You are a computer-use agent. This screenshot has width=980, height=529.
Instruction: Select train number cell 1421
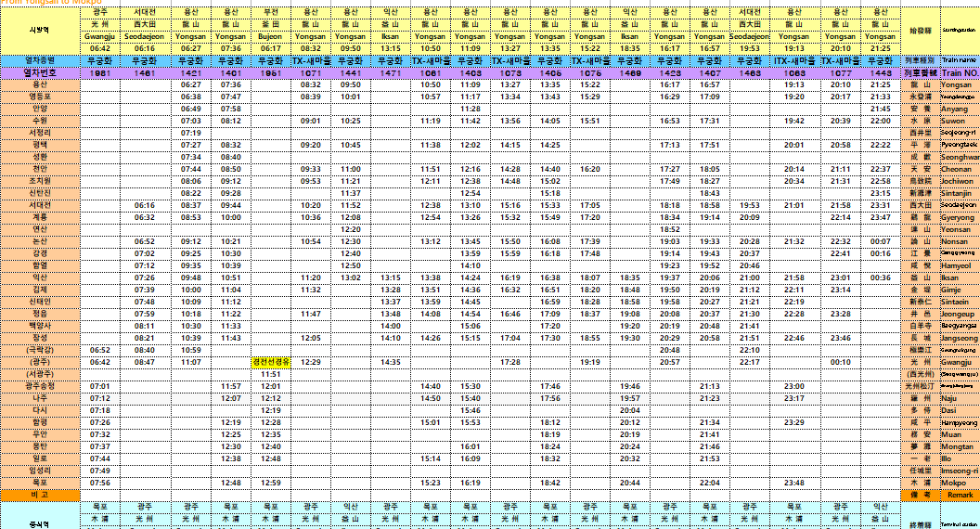click(x=190, y=73)
